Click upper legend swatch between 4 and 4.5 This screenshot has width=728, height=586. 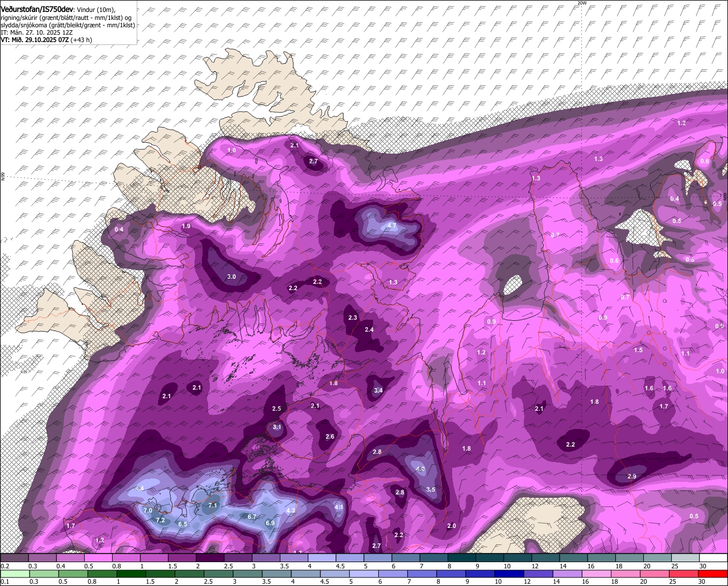point(322,558)
